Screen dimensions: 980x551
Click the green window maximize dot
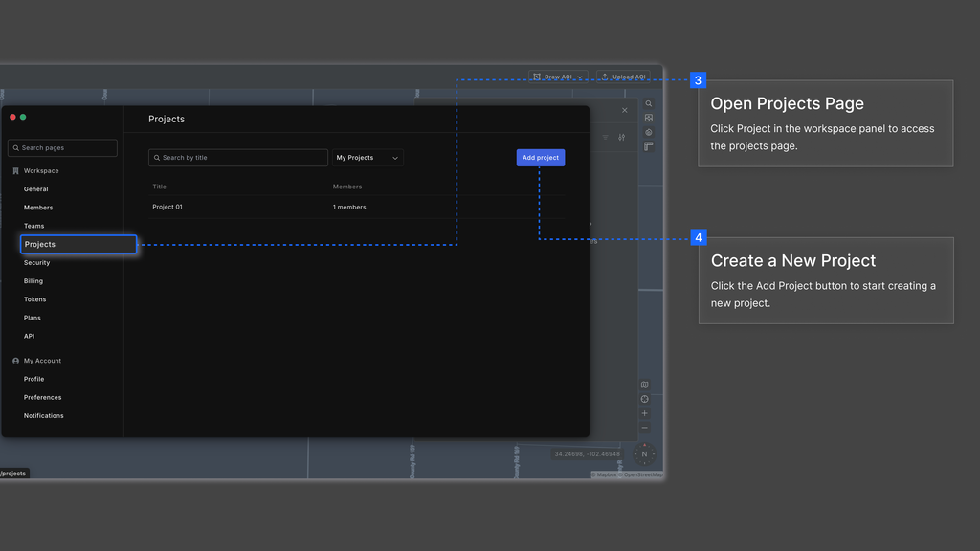(23, 117)
